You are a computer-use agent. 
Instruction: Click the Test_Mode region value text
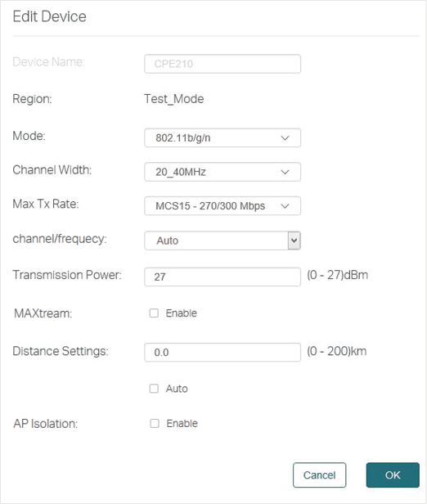[173, 99]
